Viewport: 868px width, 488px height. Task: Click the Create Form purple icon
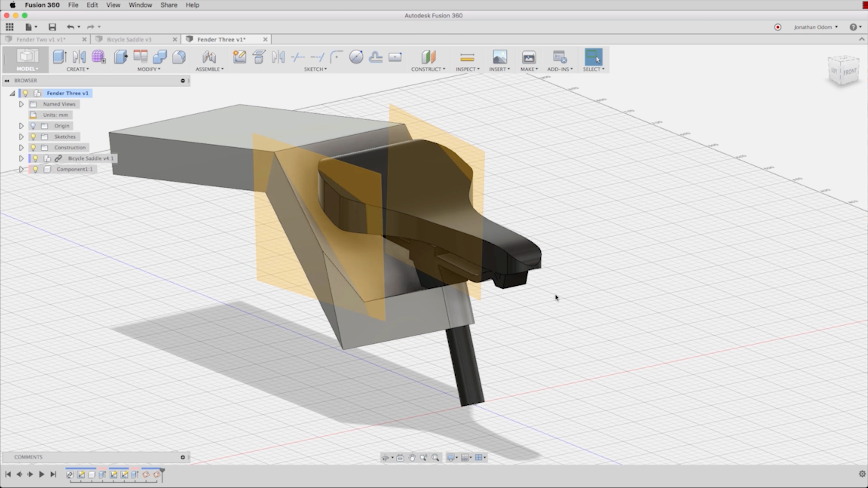click(x=98, y=57)
